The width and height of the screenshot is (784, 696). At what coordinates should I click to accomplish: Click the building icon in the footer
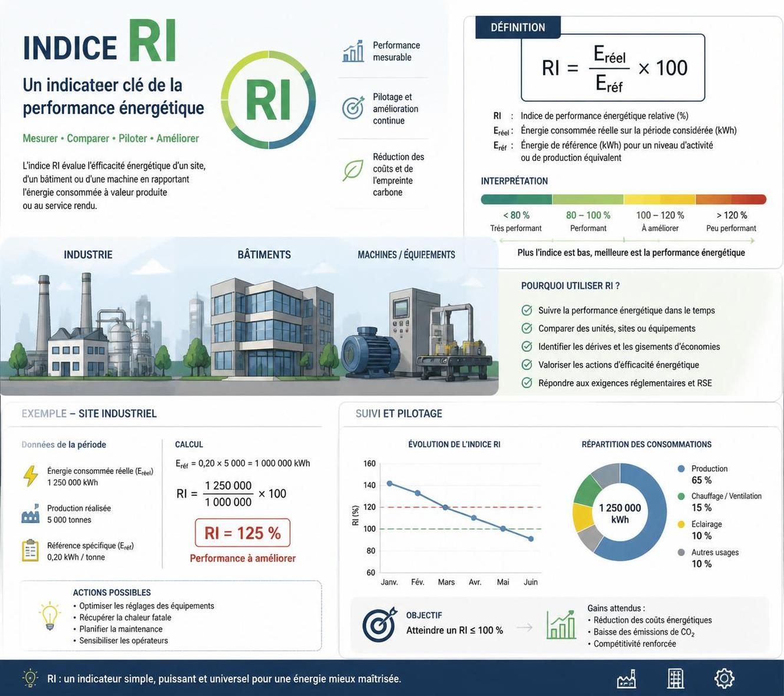(676, 678)
